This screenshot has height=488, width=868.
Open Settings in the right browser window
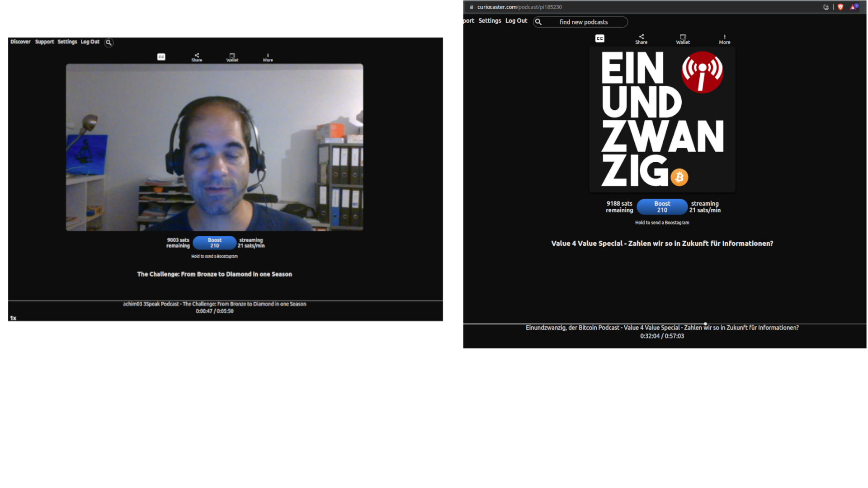tap(490, 21)
